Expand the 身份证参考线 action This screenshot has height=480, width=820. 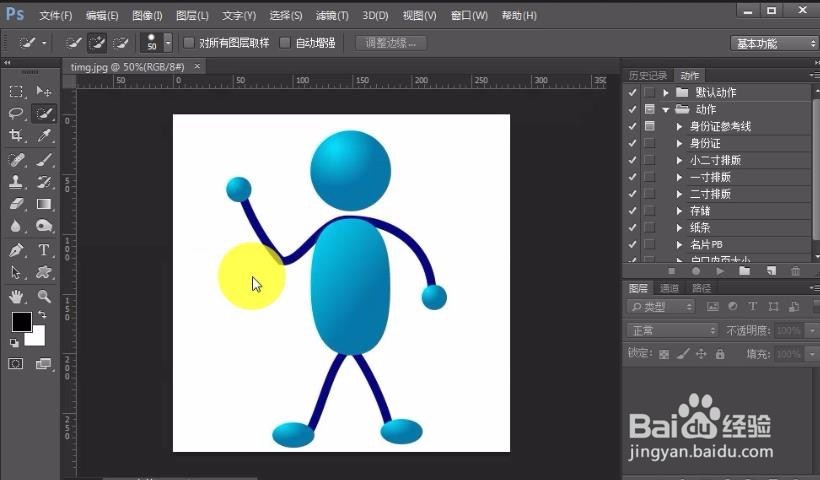679,126
